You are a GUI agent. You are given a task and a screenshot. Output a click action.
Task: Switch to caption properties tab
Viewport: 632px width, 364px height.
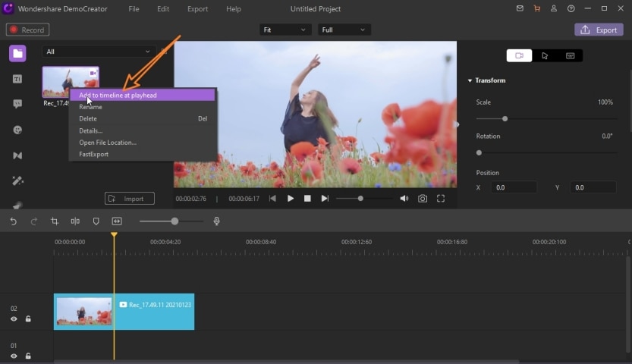[570, 55]
